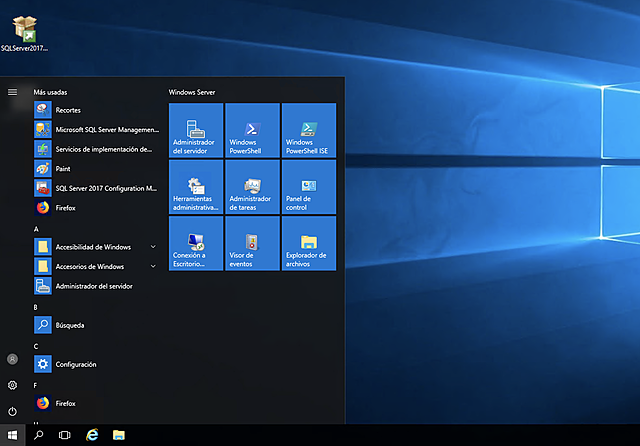Click the letter A section header
Viewport: 640px width, 446px height.
coord(36,229)
